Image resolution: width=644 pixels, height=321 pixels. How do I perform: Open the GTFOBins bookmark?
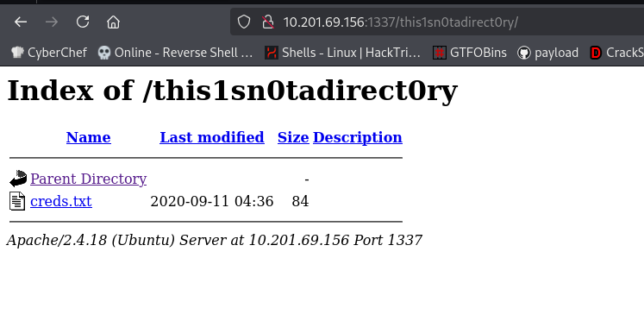click(x=470, y=53)
